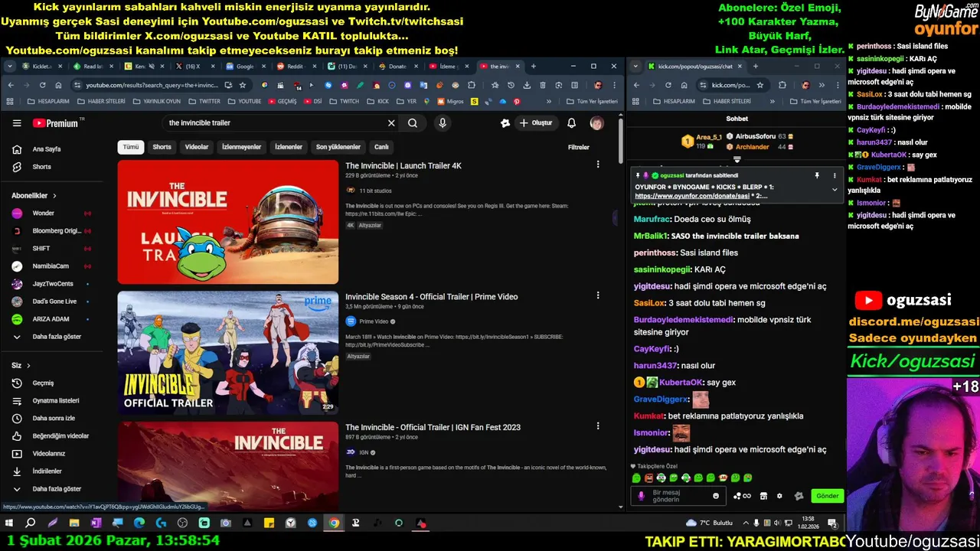Open the HESAPLARIM bookmark folder in YouTube window

point(47,101)
